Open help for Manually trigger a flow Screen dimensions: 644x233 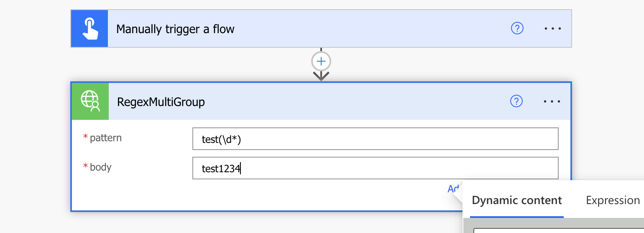tap(517, 28)
